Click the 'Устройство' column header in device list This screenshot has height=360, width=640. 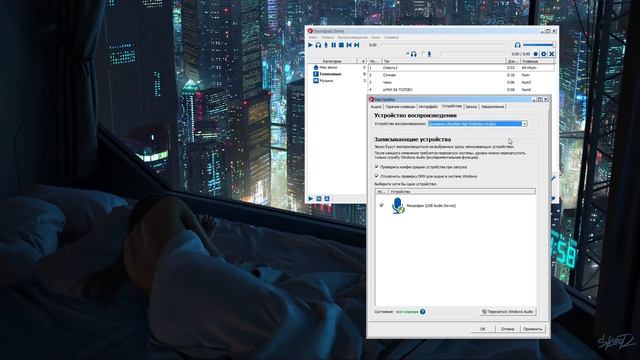[462, 191]
